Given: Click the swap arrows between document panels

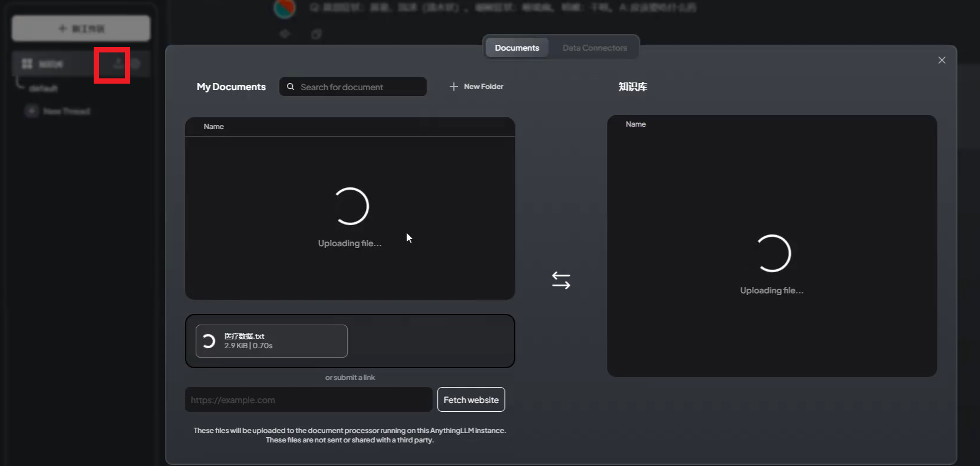Looking at the screenshot, I should pyautogui.click(x=561, y=280).
